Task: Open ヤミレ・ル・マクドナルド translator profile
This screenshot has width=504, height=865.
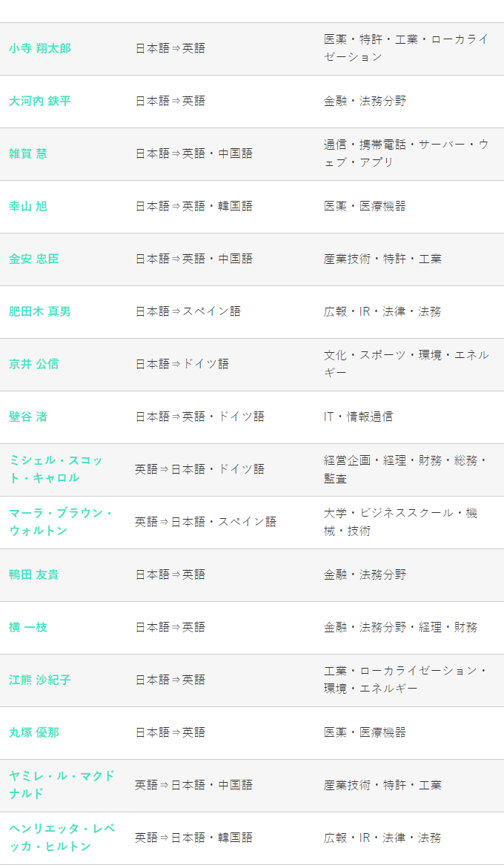Action: point(62,785)
